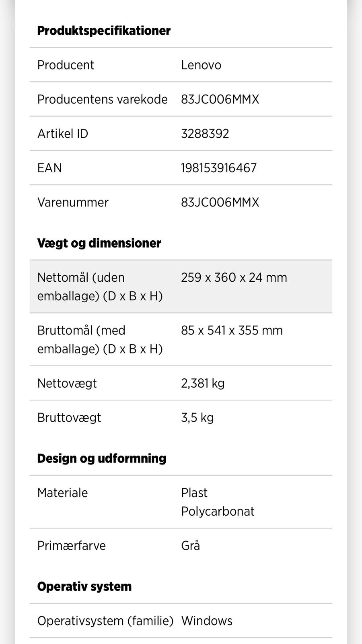Click the Primærfarve label
This screenshot has height=644, width=362.
point(71,546)
